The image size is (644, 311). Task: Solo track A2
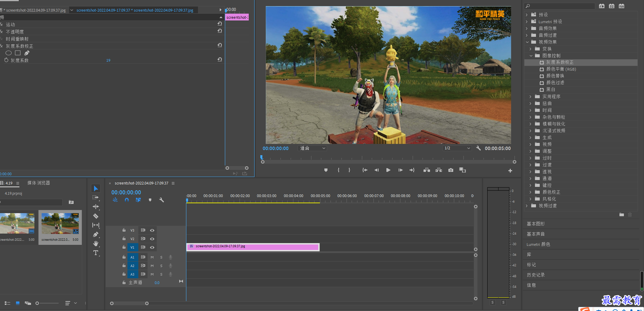(x=161, y=266)
